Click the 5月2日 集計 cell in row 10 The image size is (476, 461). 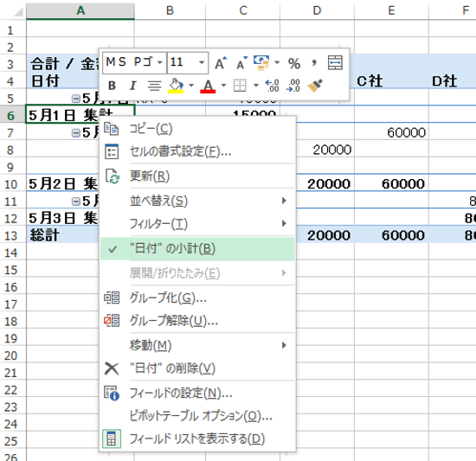(x=63, y=183)
